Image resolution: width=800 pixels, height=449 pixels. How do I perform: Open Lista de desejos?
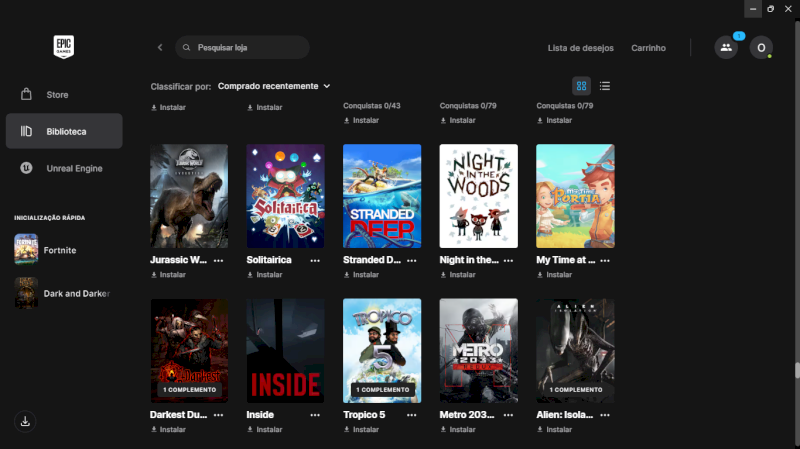coord(581,48)
